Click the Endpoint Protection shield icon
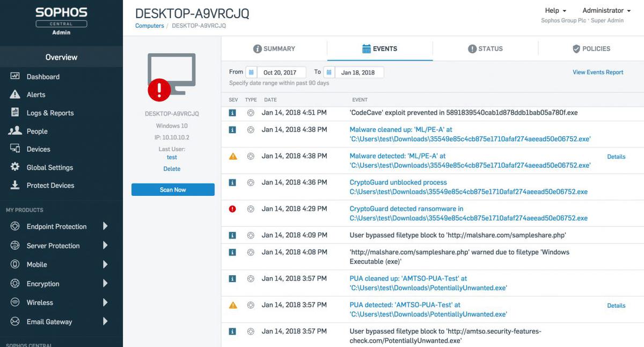The width and height of the screenshot is (644, 347). [15, 226]
